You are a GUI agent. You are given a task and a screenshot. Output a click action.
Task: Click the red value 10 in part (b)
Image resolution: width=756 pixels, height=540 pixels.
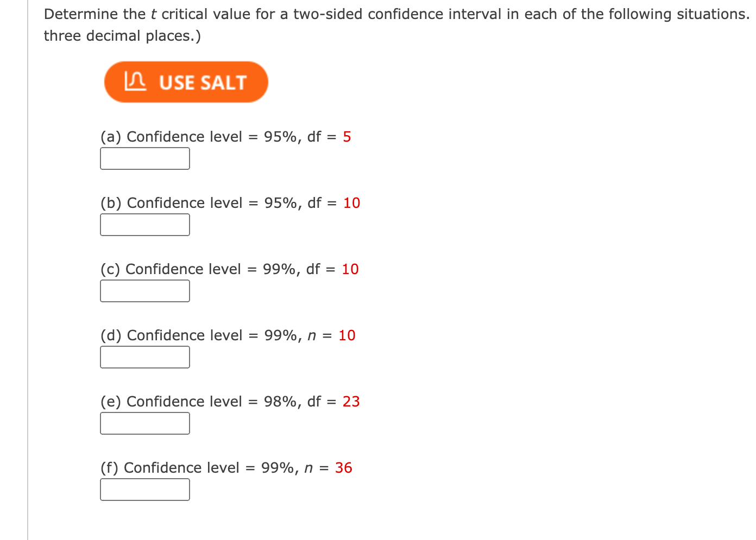pyautogui.click(x=352, y=203)
